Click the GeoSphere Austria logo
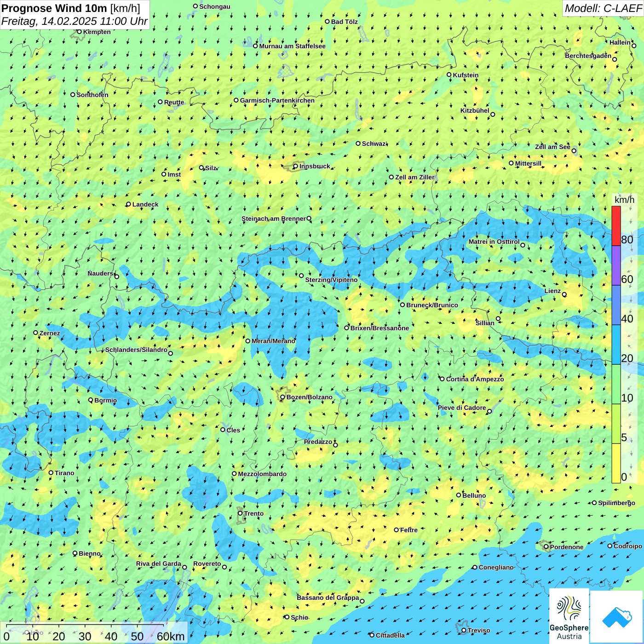 pyautogui.click(x=569, y=615)
